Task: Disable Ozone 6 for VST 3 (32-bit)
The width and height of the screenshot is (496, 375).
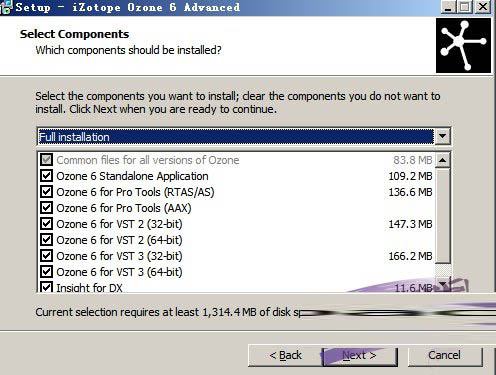Action: coord(46,256)
